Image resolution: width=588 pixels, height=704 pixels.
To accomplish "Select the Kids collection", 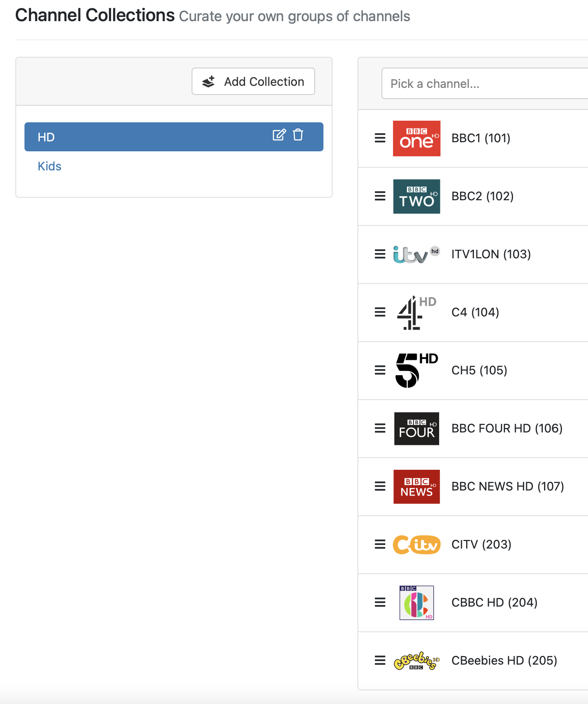I will pos(49,166).
